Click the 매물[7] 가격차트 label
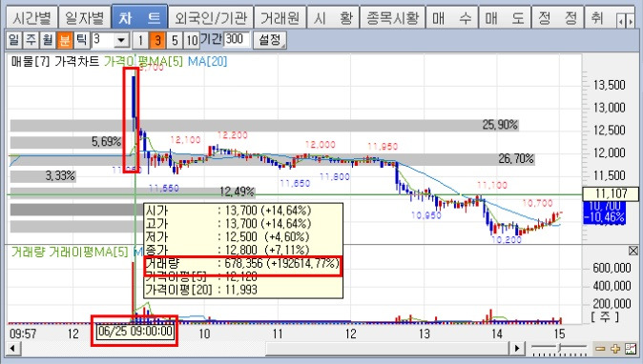The width and height of the screenshot is (643, 364). click(55, 61)
